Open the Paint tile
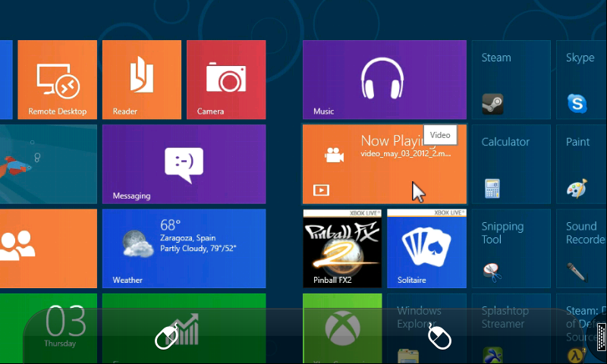Screen dimensions: 607x364 coord(581,164)
